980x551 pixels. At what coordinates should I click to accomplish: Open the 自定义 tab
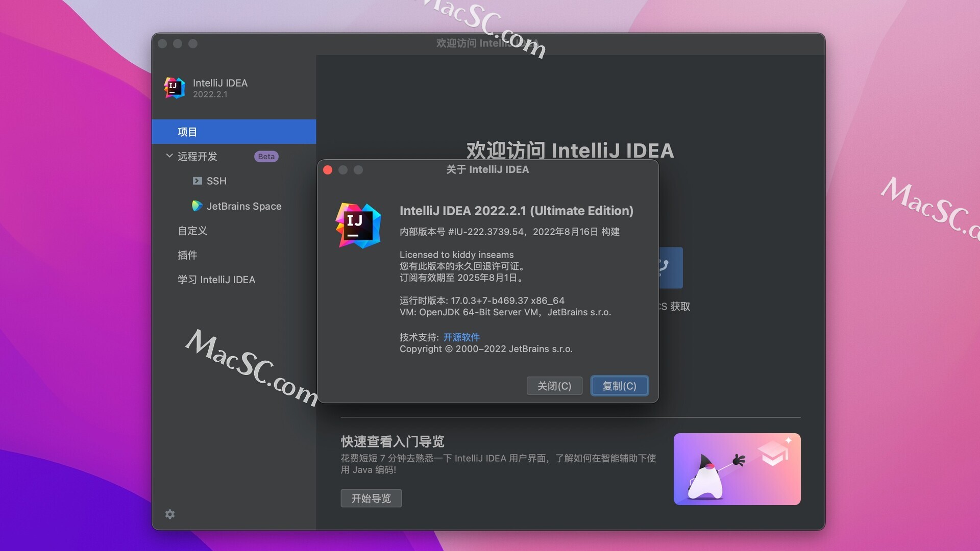192,231
